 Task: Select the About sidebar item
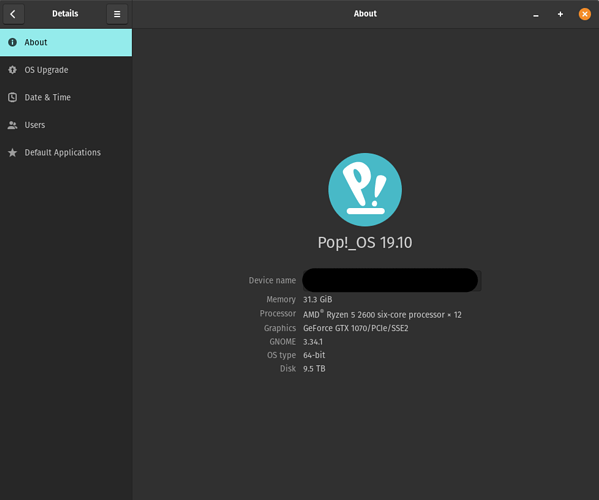(x=66, y=42)
